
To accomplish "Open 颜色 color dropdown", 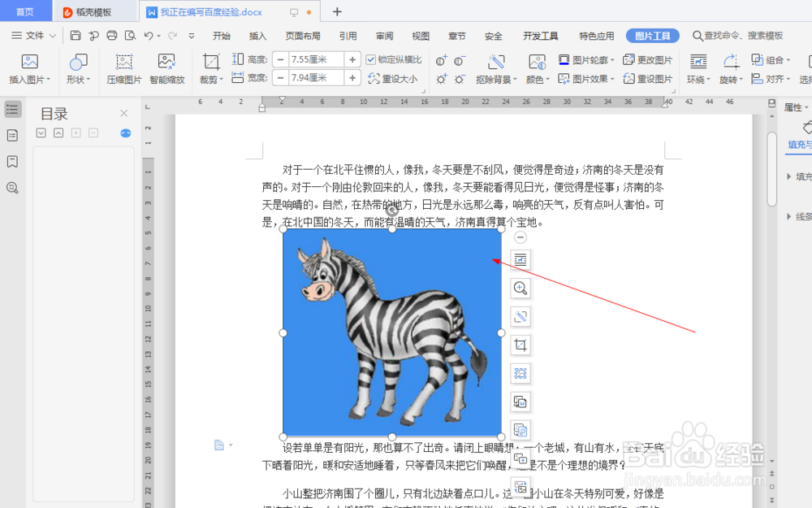I will pos(538,80).
